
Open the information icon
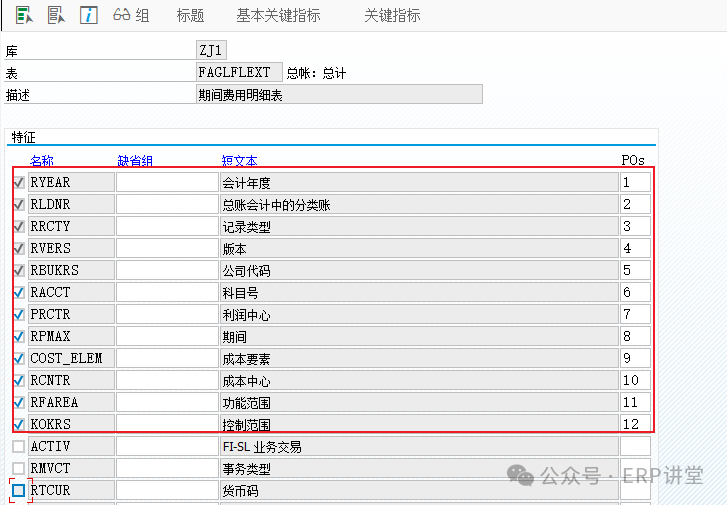pos(89,15)
